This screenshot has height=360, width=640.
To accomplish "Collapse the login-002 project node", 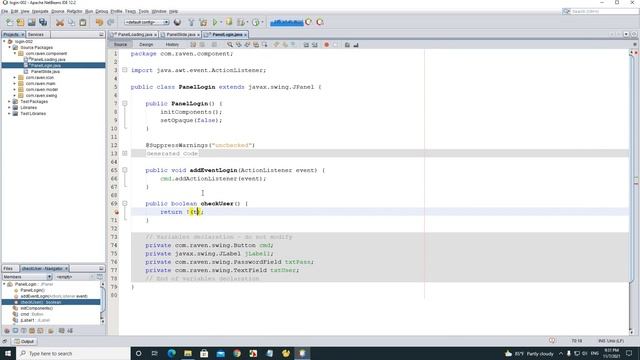I will pos(4,42).
